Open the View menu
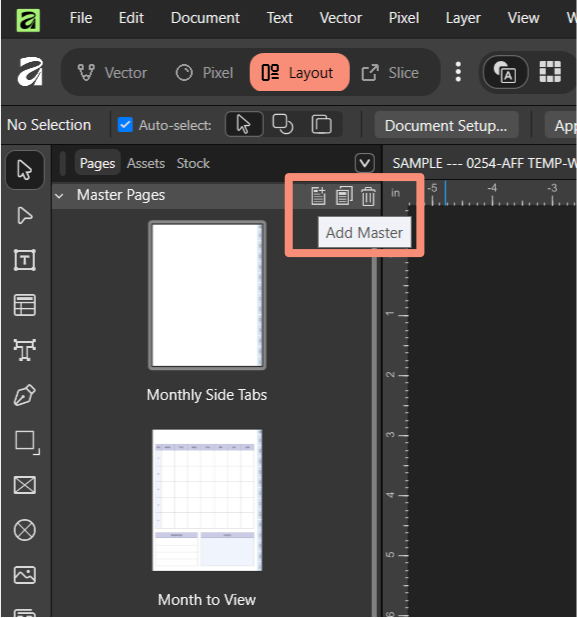This screenshot has height=618, width=577. [523, 18]
